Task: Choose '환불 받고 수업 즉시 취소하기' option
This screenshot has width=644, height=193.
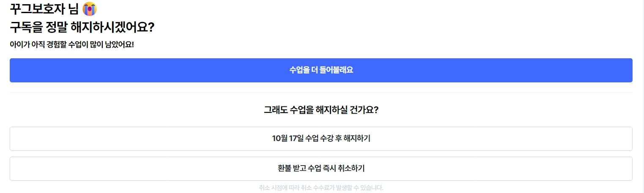Action: pyautogui.click(x=321, y=169)
